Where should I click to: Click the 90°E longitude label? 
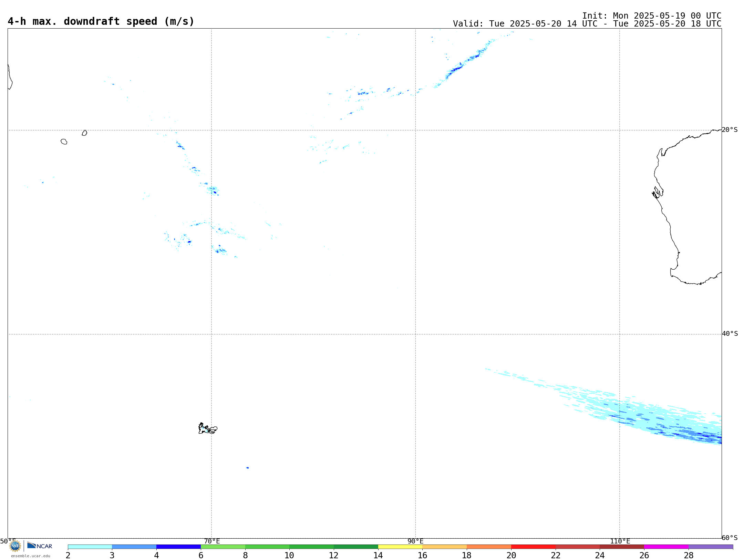coord(415,541)
